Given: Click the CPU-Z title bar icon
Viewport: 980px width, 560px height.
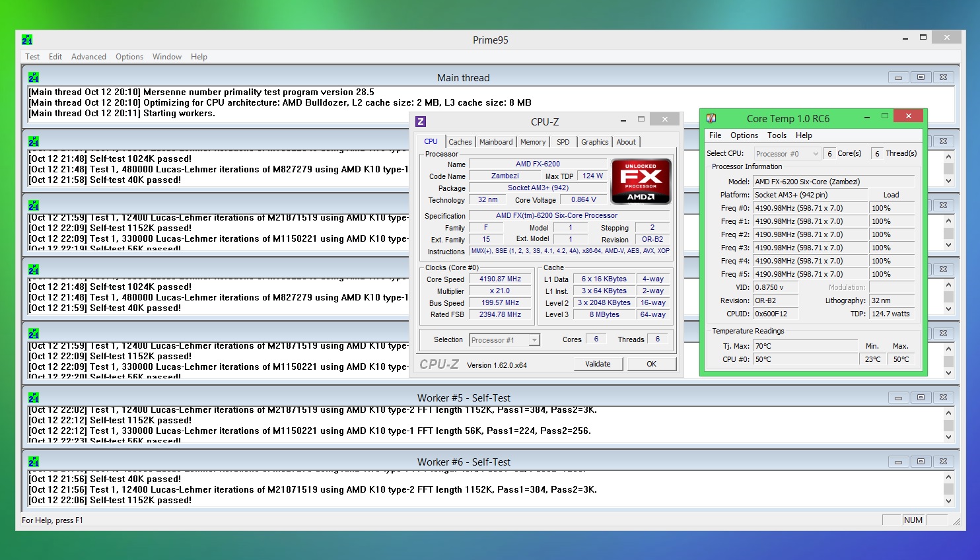Looking at the screenshot, I should point(421,122).
